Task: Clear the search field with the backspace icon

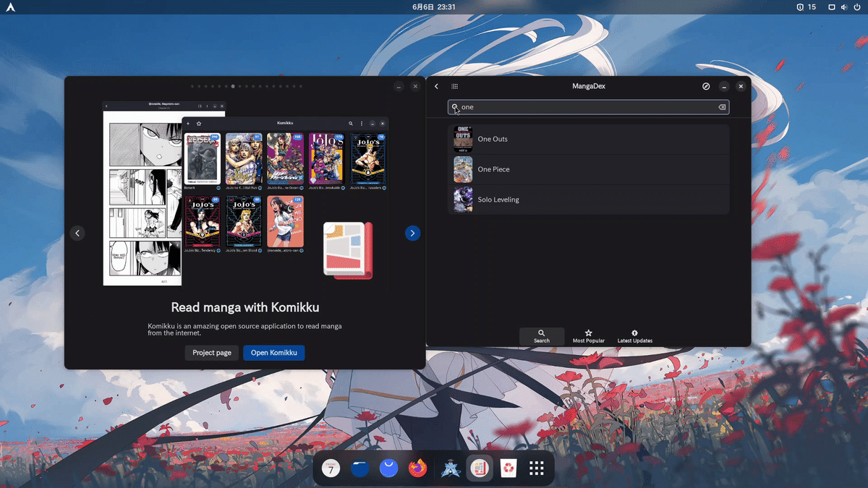Action: coord(722,107)
